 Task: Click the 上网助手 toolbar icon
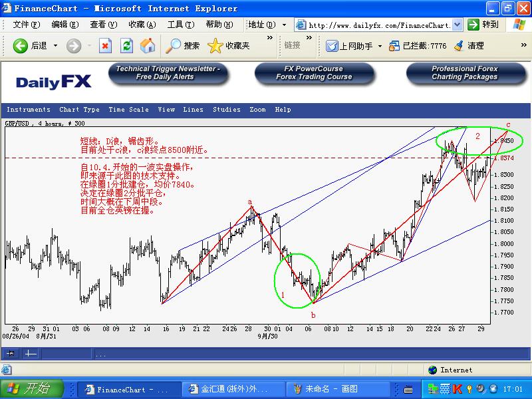click(349, 46)
